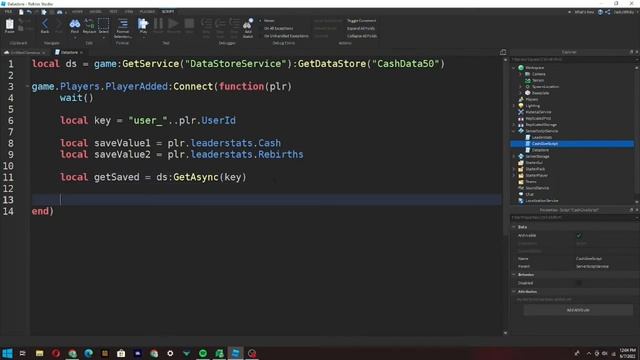Select the CashGiveScript row in Explorer

tap(572, 144)
